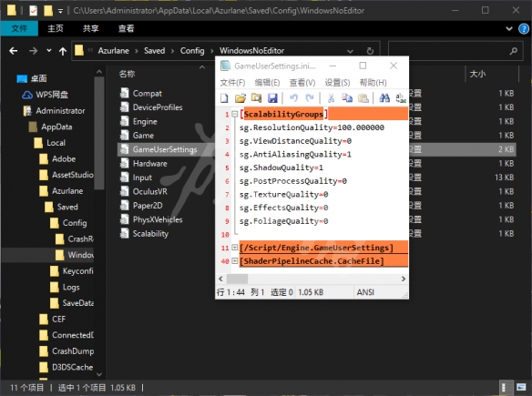Select the Hardware file
This screenshot has width=532, height=396.
[x=150, y=164]
